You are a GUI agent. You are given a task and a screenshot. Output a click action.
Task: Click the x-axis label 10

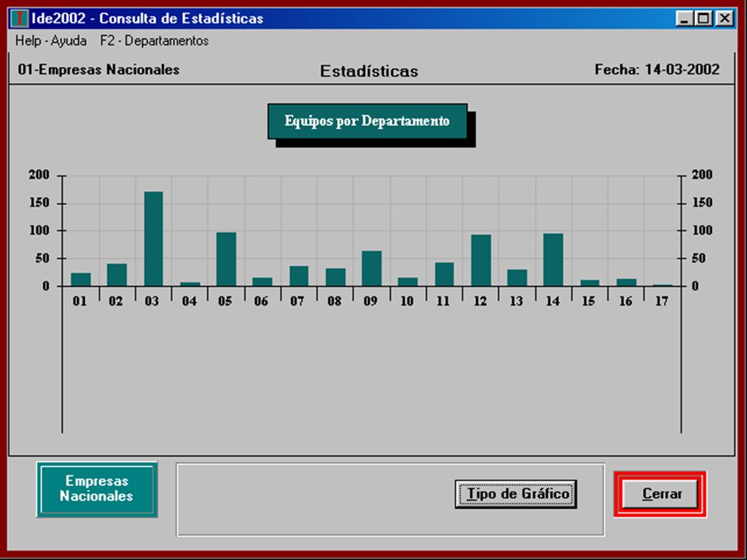407,301
